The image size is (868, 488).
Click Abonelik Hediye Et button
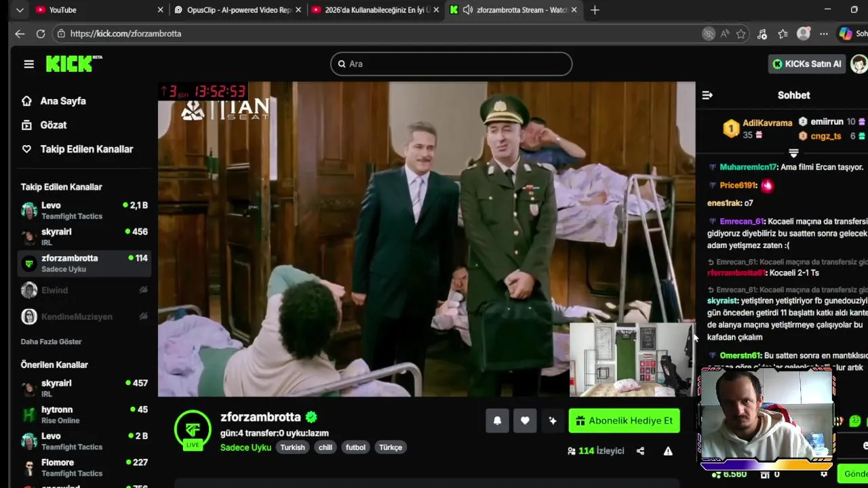pos(624,421)
